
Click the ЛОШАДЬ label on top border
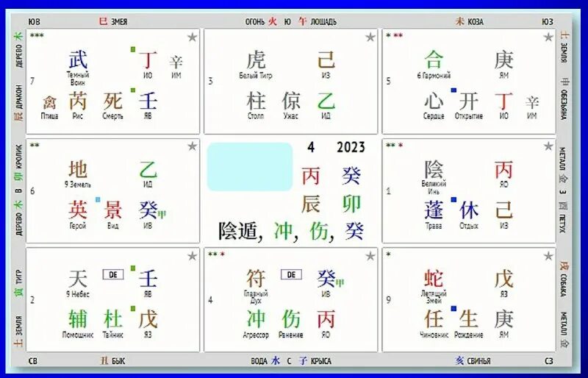323,22
